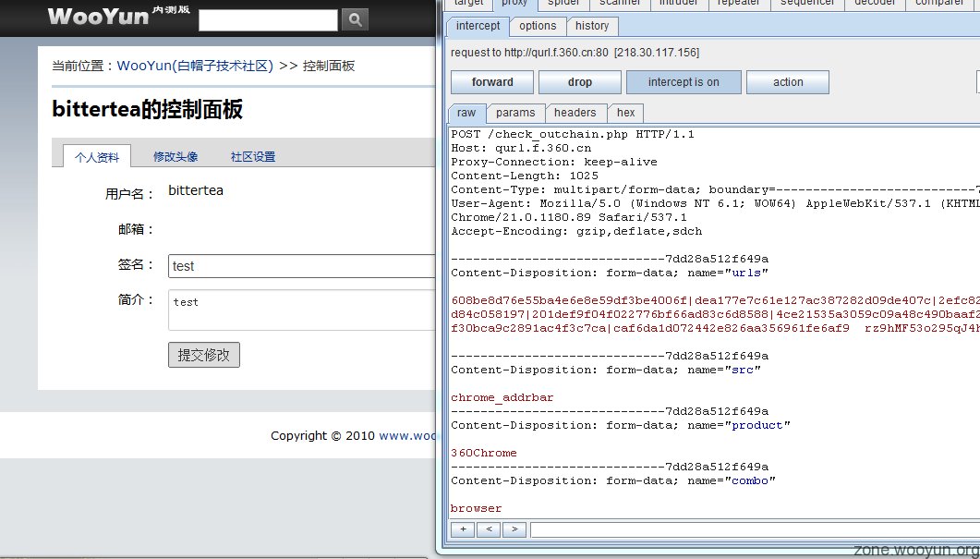Click the magnifier search icon button

[x=355, y=19]
